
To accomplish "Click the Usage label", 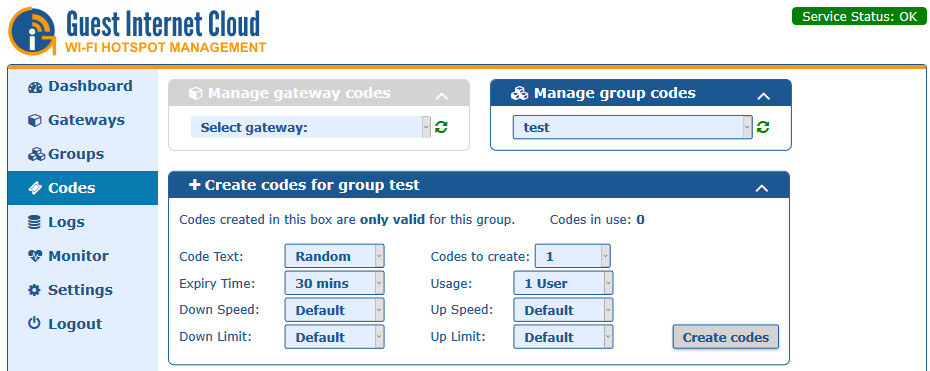I will pos(451,283).
